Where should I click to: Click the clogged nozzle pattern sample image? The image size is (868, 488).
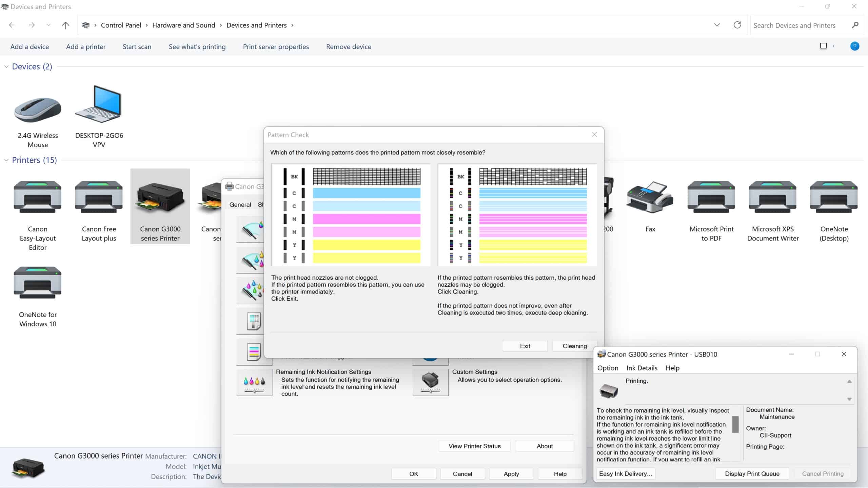[x=517, y=215]
